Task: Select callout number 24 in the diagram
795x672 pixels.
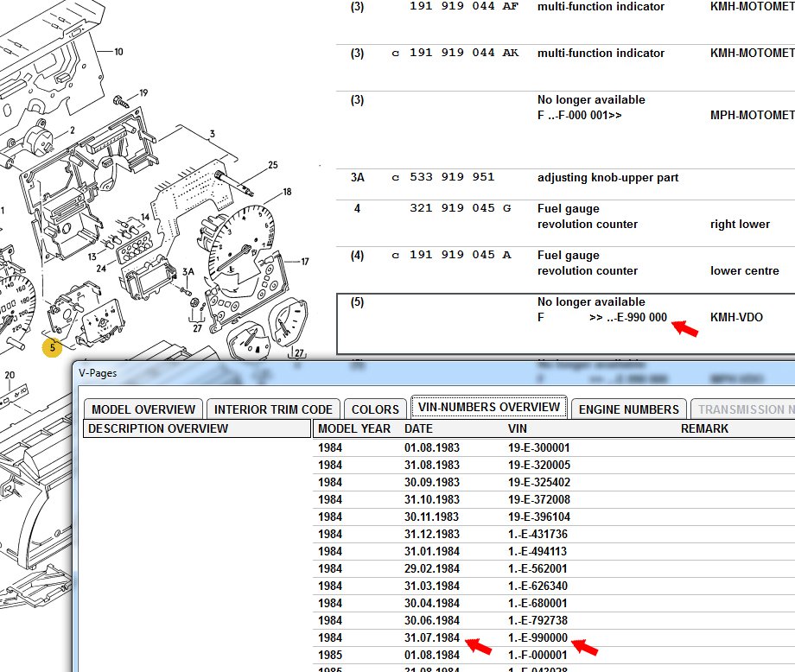Action: [101, 268]
